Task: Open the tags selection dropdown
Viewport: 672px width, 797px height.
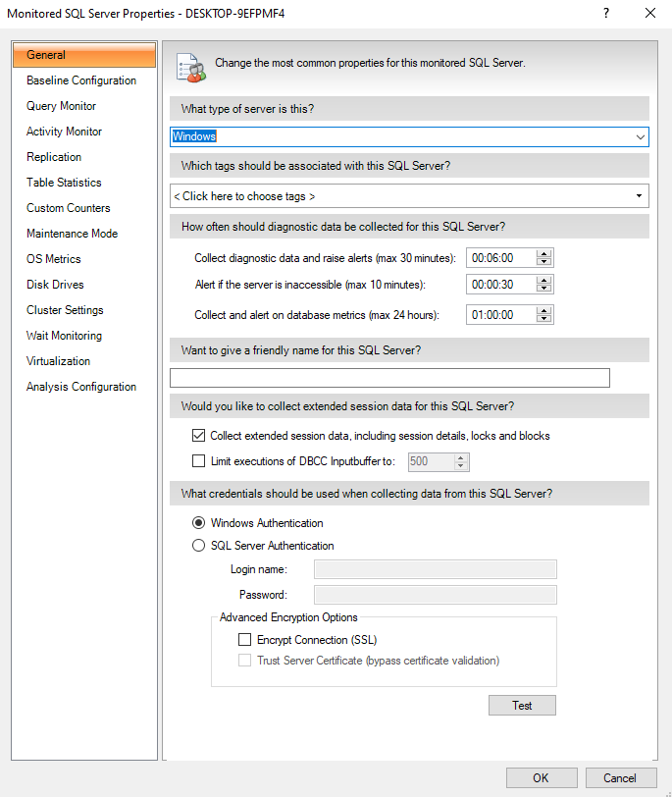Action: tap(640, 196)
